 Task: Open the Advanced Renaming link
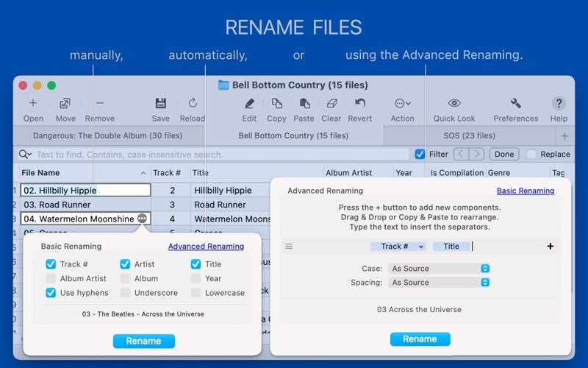tap(207, 247)
